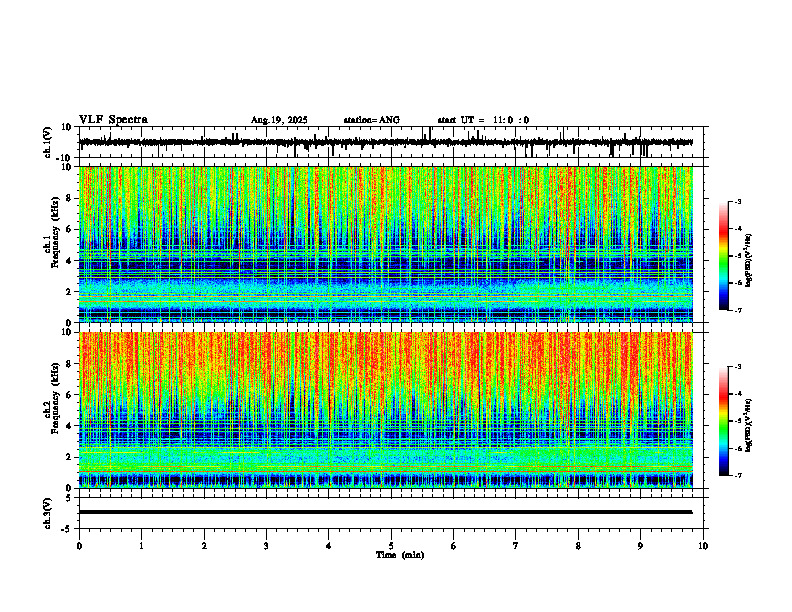Click the ch.2 spectrogram color scale bar
The height and width of the screenshot is (612, 792).
[723, 421]
